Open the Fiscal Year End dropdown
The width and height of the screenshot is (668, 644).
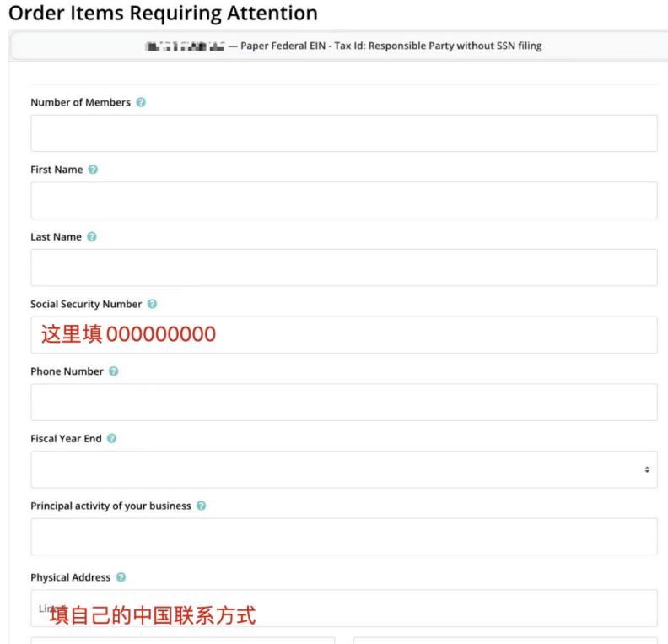[343, 469]
